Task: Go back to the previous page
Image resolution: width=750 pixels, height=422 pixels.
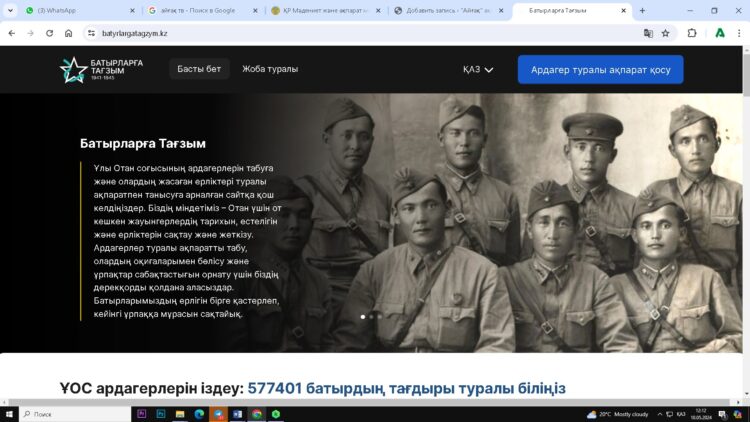Action: pos(11,33)
